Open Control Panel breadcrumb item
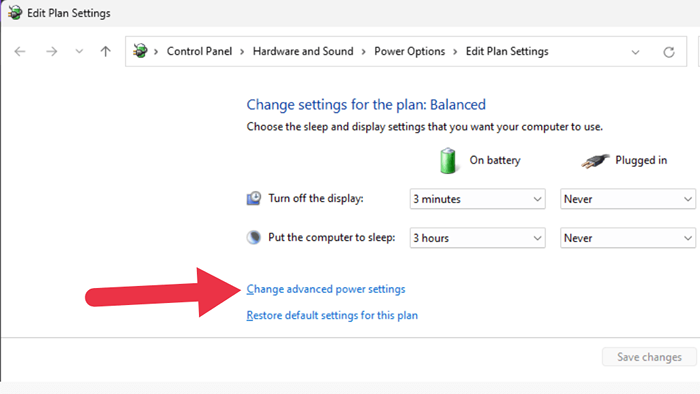This screenshot has height=394, width=700. (x=200, y=51)
